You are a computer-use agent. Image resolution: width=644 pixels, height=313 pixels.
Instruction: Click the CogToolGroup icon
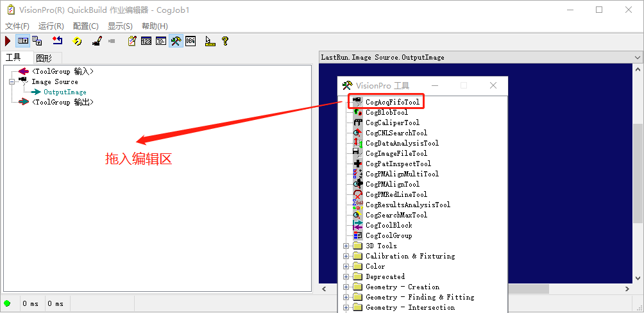coord(358,235)
